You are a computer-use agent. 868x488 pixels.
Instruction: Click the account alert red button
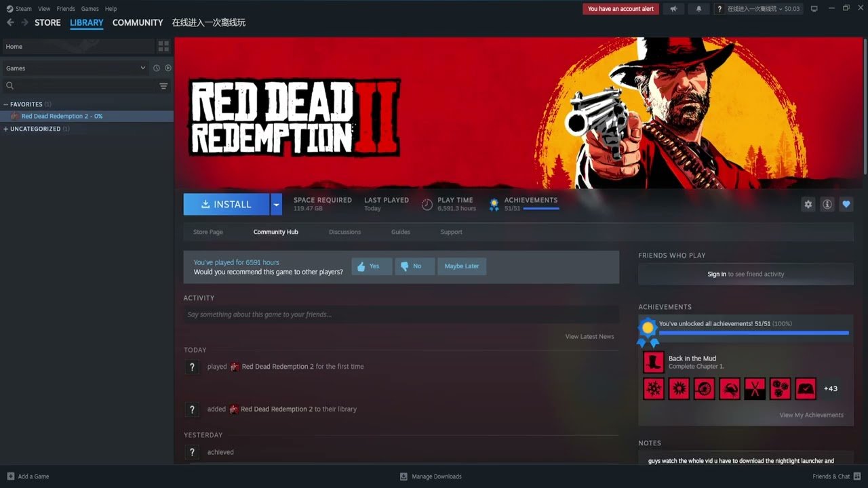(x=620, y=9)
